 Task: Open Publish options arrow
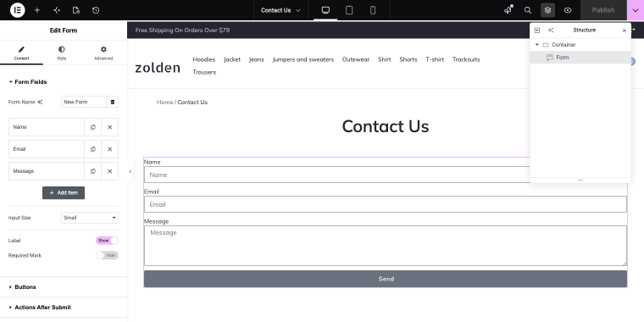click(x=636, y=10)
